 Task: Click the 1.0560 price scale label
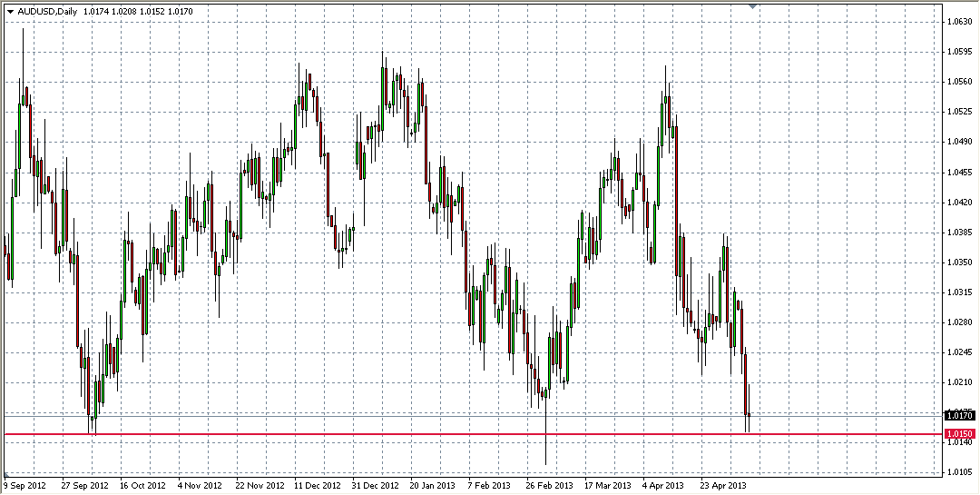click(959, 82)
